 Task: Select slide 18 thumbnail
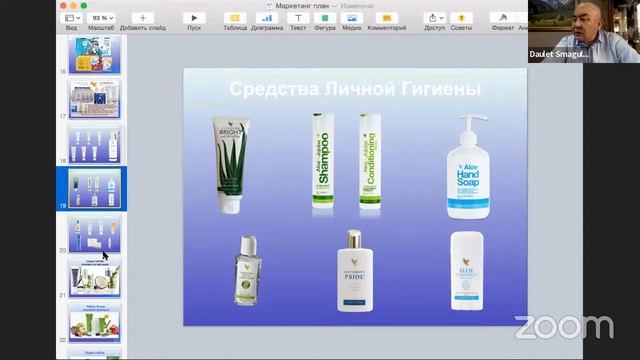95,144
